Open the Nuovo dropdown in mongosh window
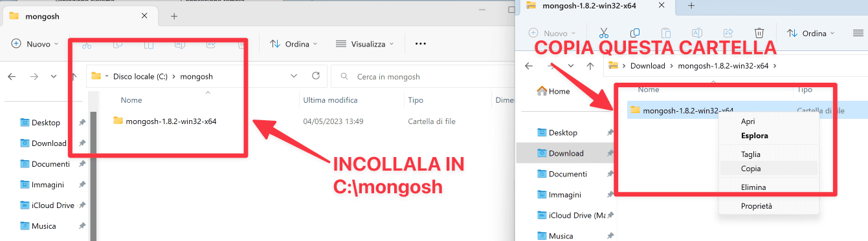This screenshot has width=868, height=241. pos(36,44)
